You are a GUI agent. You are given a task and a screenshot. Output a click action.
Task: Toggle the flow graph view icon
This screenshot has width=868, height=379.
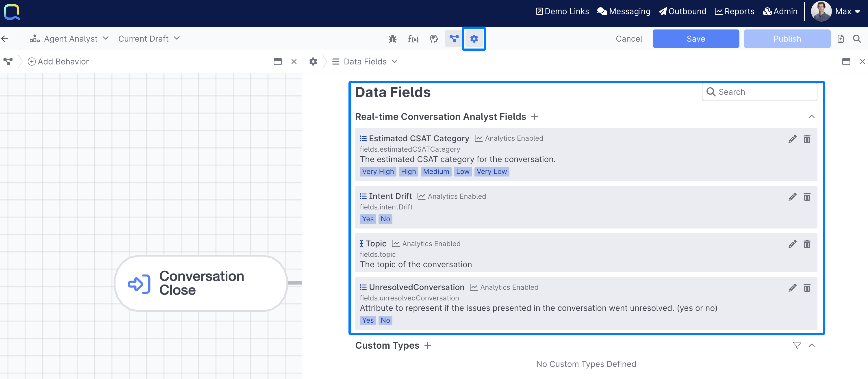(x=454, y=39)
